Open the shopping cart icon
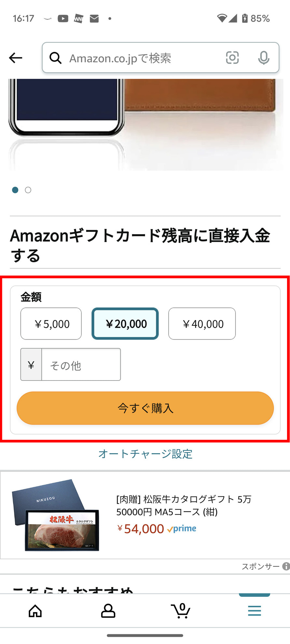290x644 pixels. tap(181, 611)
